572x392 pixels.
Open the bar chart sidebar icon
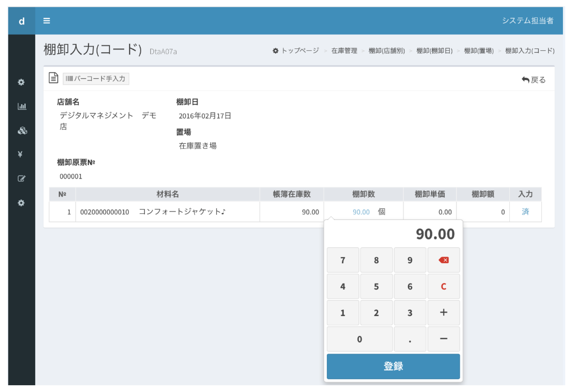[22, 106]
